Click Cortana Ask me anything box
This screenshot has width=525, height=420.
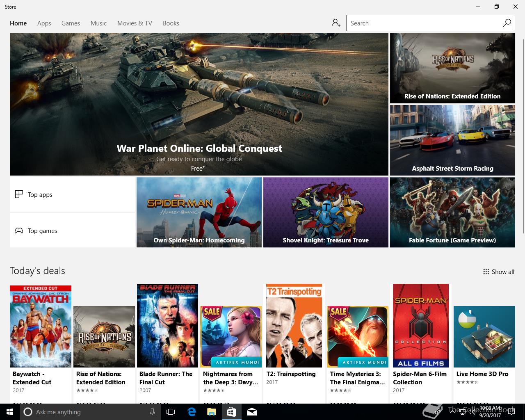pyautogui.click(x=90, y=412)
